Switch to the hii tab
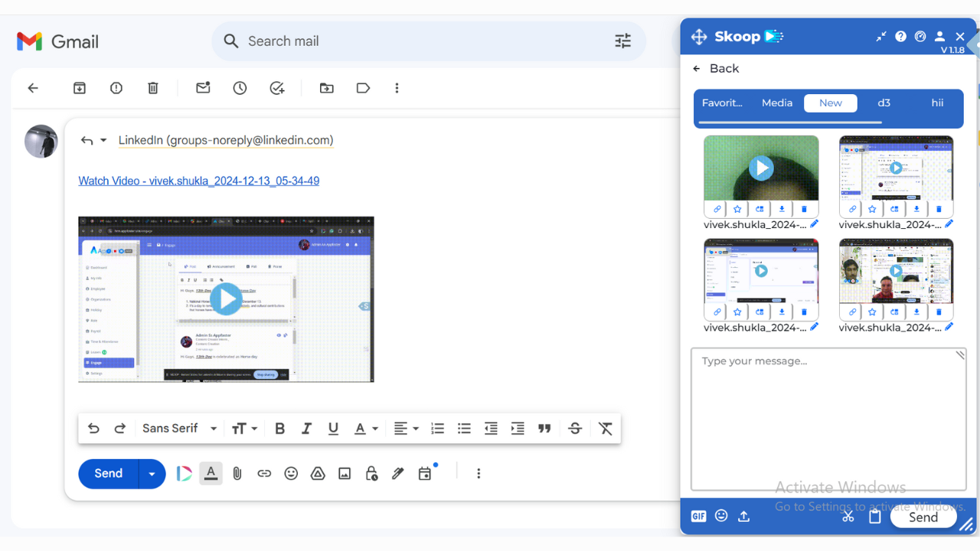This screenshot has width=980, height=551. point(937,103)
